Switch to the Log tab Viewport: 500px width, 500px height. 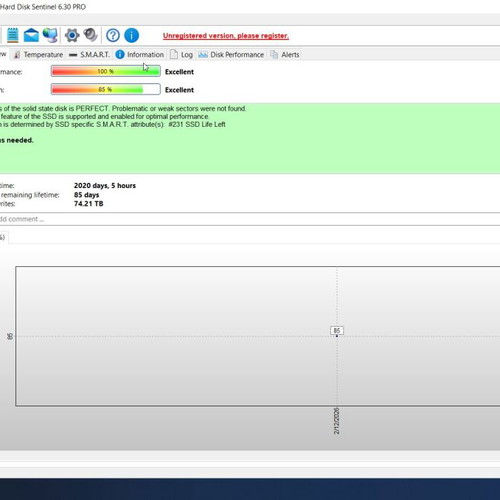tap(182, 55)
